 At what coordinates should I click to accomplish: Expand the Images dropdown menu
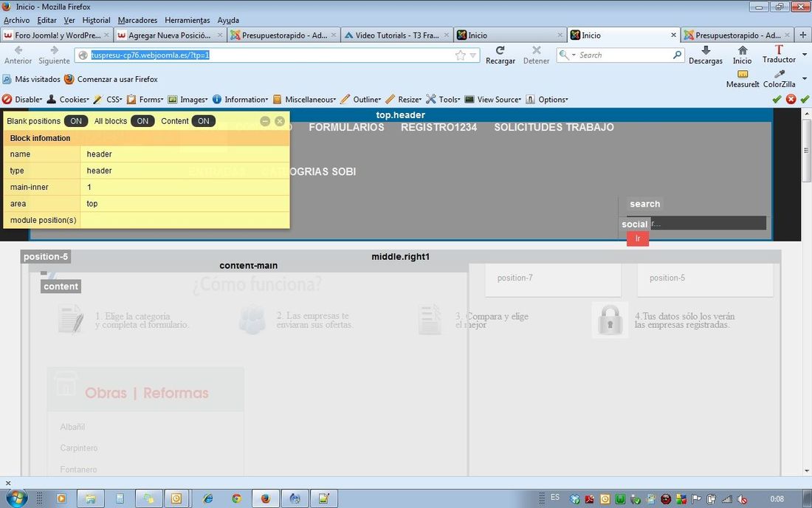tap(187, 100)
